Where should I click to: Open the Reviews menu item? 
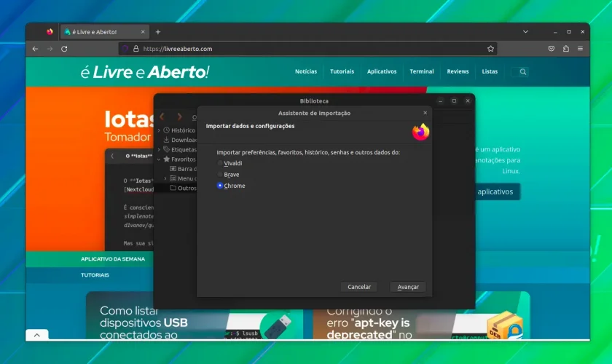pos(458,71)
